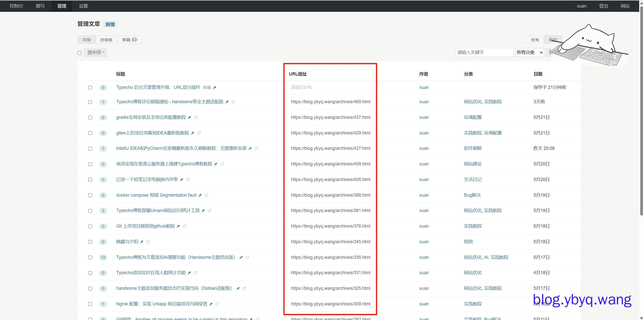Open external link icon for Typecho博客评论邮箱通知 article
Image resolution: width=644 pixels, height=320 pixels.
[x=233, y=102]
